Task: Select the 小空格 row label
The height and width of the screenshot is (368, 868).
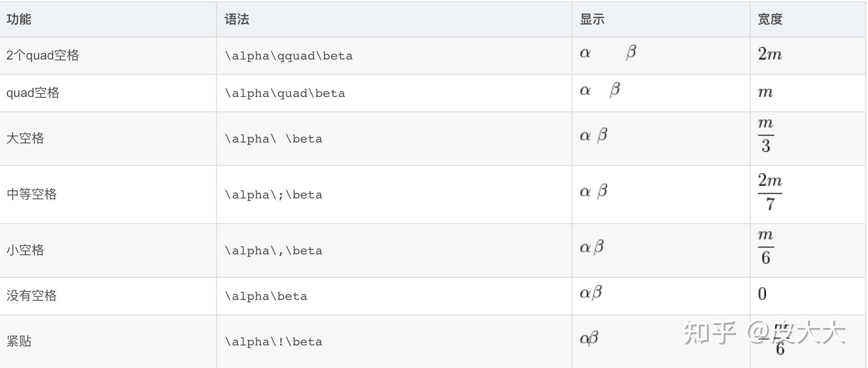Action: (25, 250)
